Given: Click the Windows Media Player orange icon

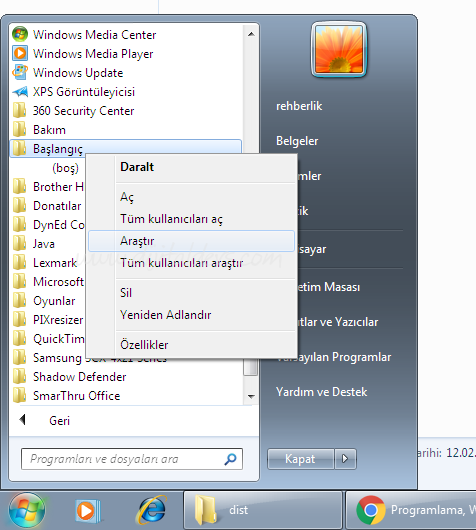Looking at the screenshot, I should [20, 53].
